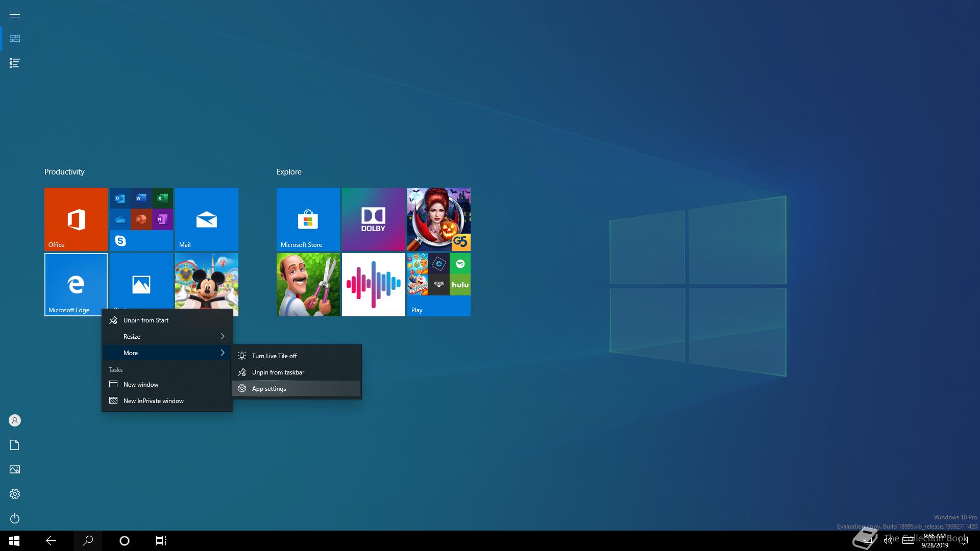
Task: Open App settings from submenu
Action: (x=297, y=389)
